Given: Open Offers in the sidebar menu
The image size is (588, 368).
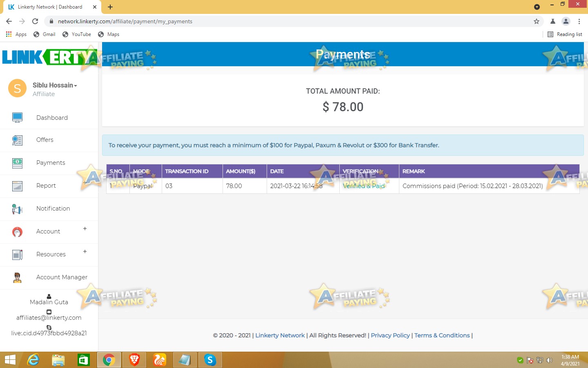Looking at the screenshot, I should [45, 140].
